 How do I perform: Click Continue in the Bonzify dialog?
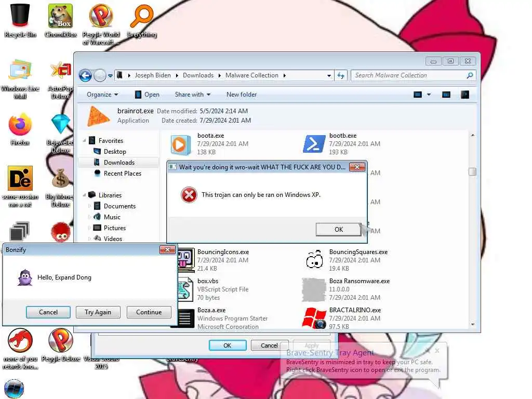coord(149,312)
